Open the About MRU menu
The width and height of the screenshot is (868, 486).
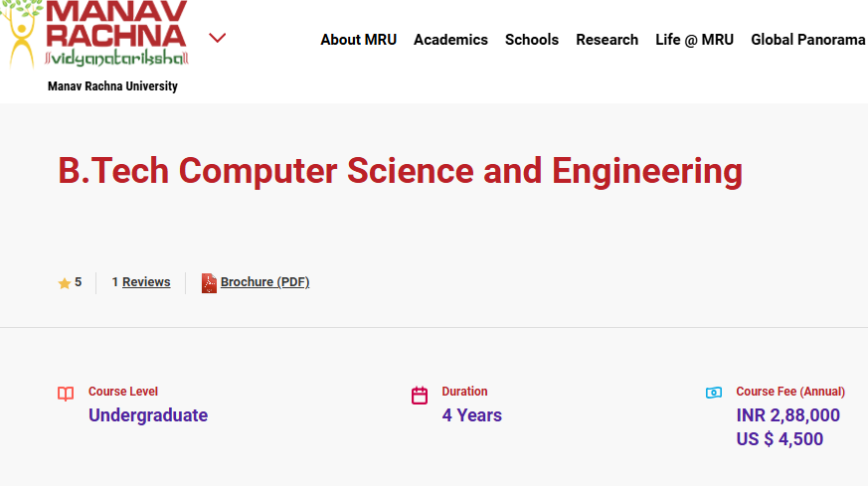[x=358, y=40]
